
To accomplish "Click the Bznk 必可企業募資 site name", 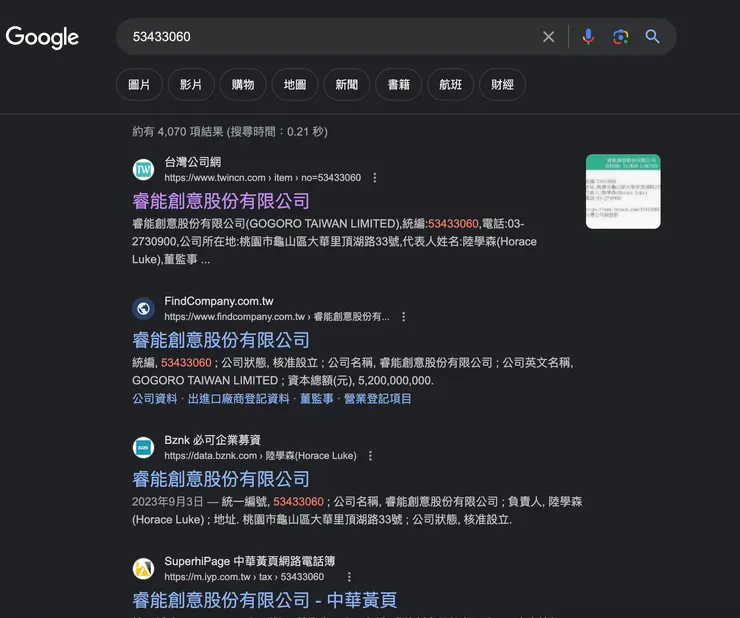I will click(212, 440).
